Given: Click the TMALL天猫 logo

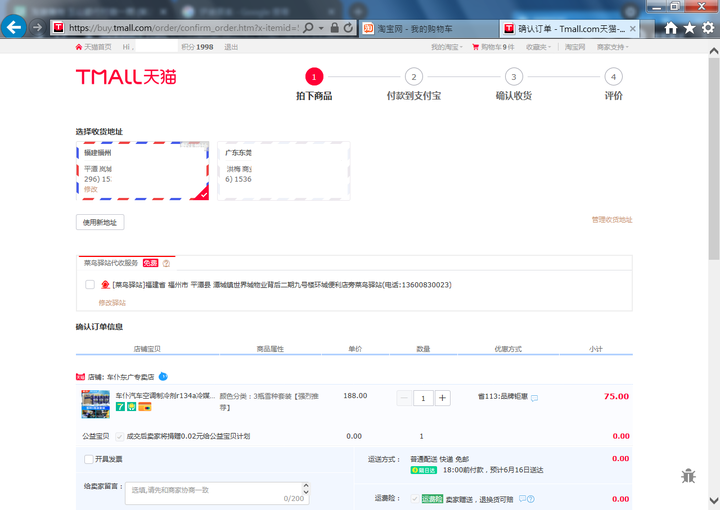Looking at the screenshot, I should click(x=126, y=77).
